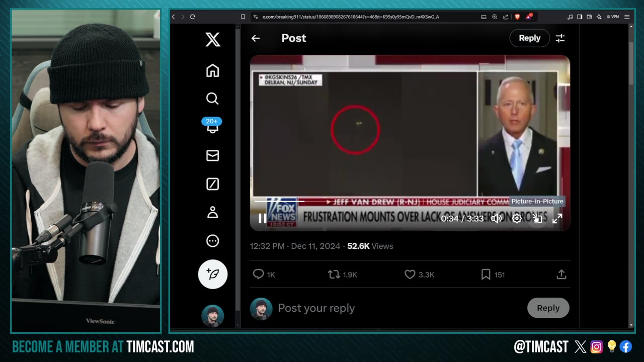Screen dimensions: 644x362
Task: Click the zoom magnifier in address bar
Action: [495, 17]
